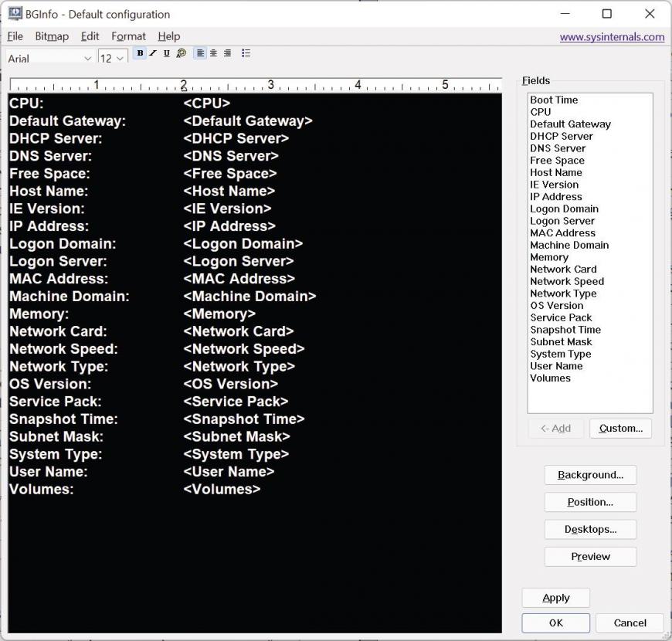Viewport: 672px width, 641px height.
Task: Open the Arial font dropdown
Action: 50,58
